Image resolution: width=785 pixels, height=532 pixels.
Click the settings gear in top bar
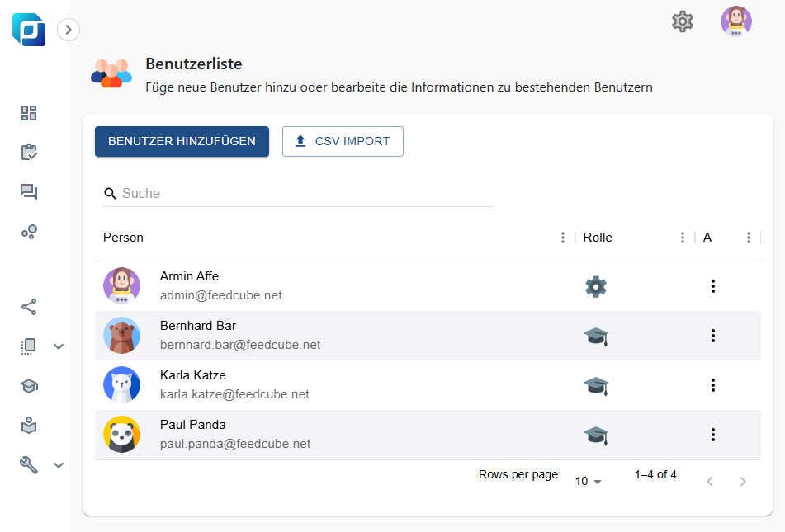683,21
